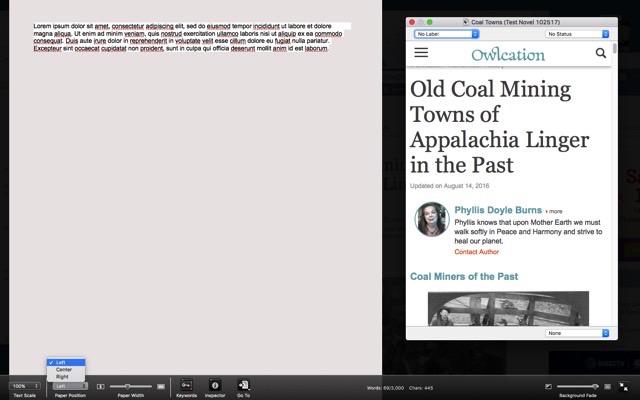The image size is (640, 400).
Task: Click the Coal Towns document icon in title
Action: tap(466, 22)
